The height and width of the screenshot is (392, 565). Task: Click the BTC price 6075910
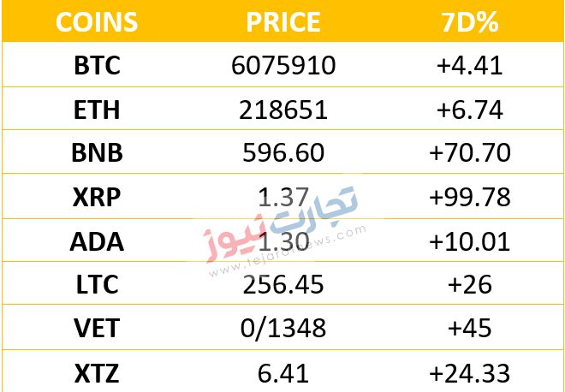coord(283,66)
